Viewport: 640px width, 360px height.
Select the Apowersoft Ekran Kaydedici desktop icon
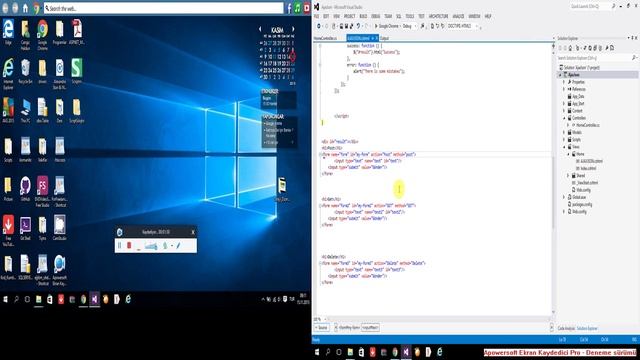point(60,270)
